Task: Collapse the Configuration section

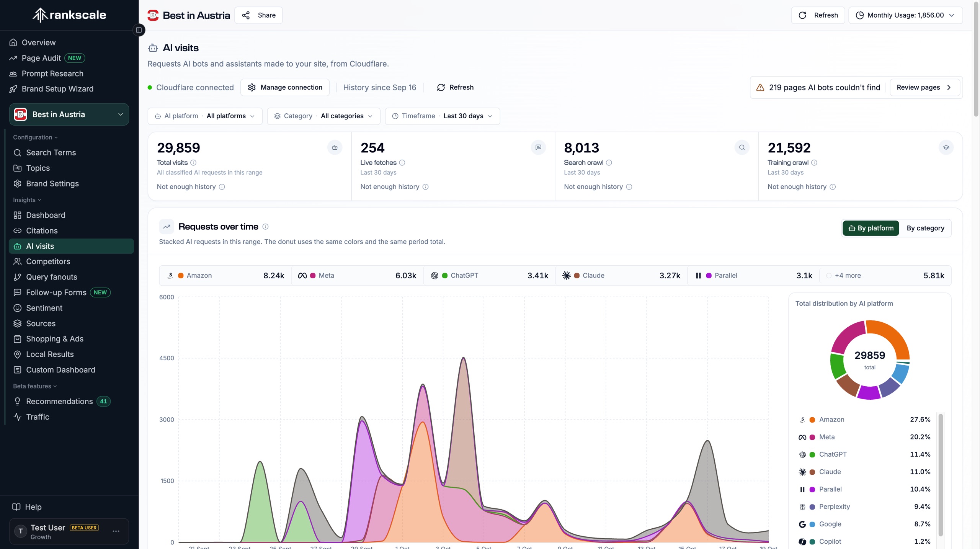Action: click(35, 137)
